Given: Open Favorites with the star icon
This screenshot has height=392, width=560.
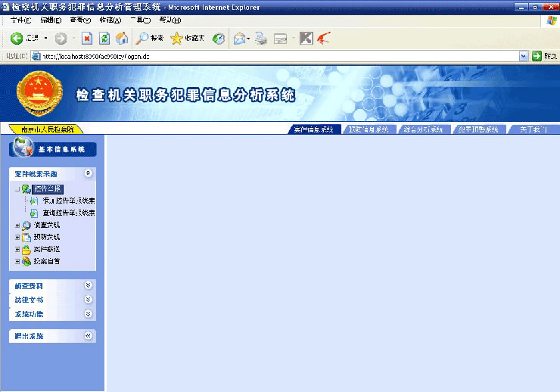Looking at the screenshot, I should [177, 38].
